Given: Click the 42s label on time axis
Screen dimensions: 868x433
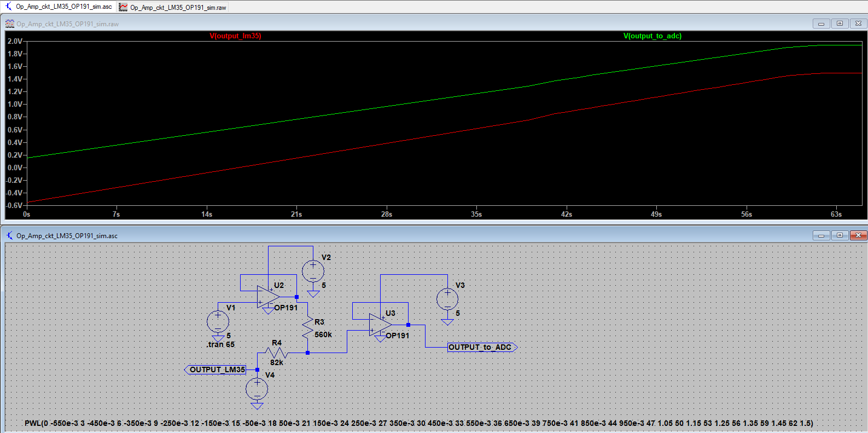Looking at the screenshot, I should 567,214.
